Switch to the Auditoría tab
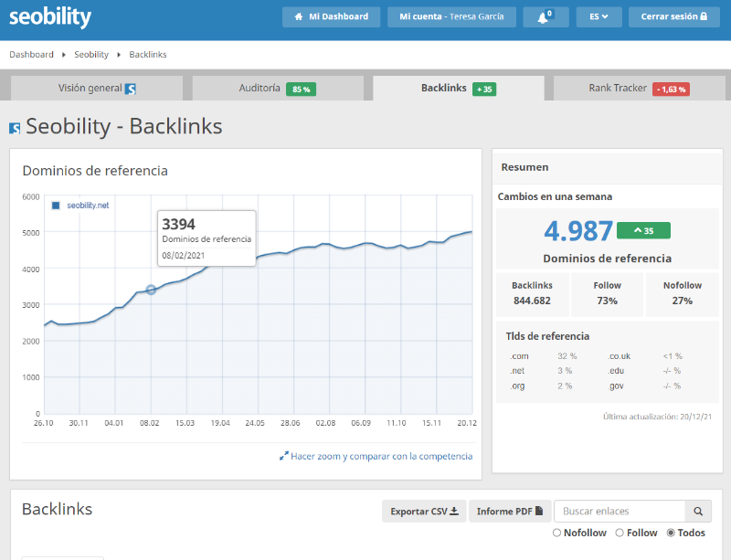Image resolution: width=731 pixels, height=560 pixels. [278, 88]
